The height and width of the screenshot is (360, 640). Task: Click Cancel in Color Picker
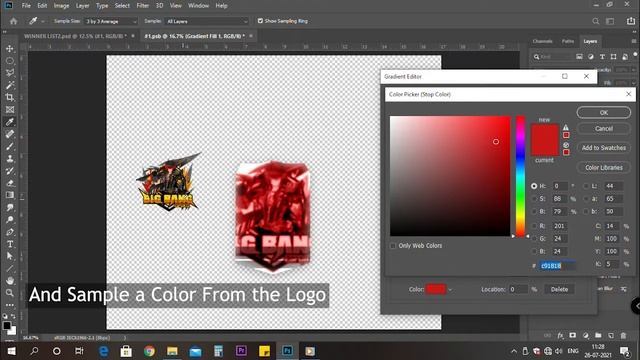coord(604,129)
